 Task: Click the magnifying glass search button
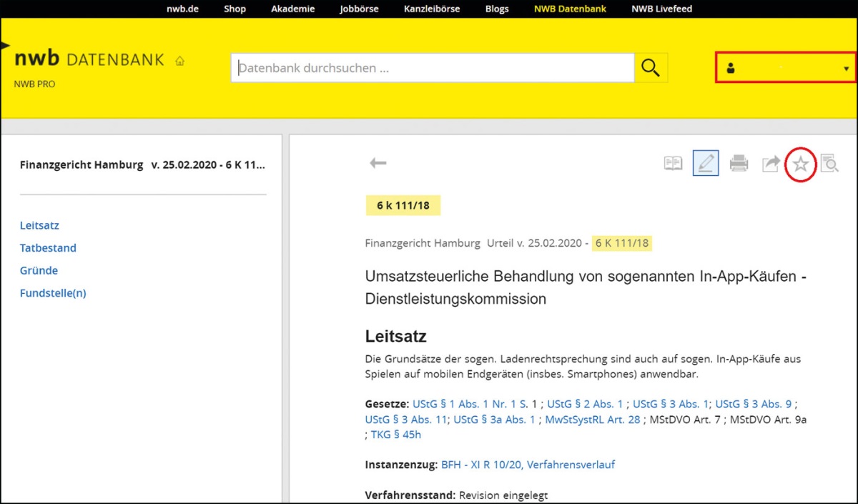[651, 68]
